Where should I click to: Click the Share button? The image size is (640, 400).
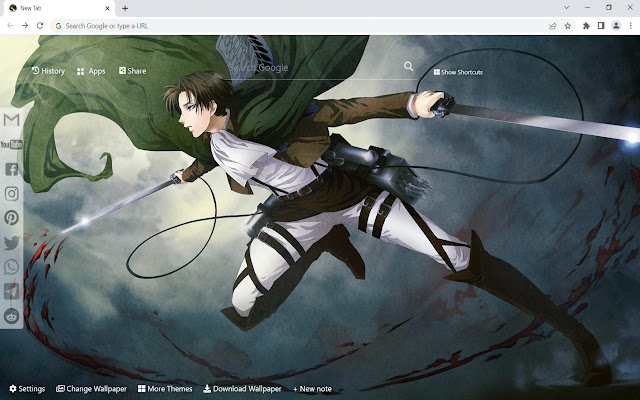133,71
